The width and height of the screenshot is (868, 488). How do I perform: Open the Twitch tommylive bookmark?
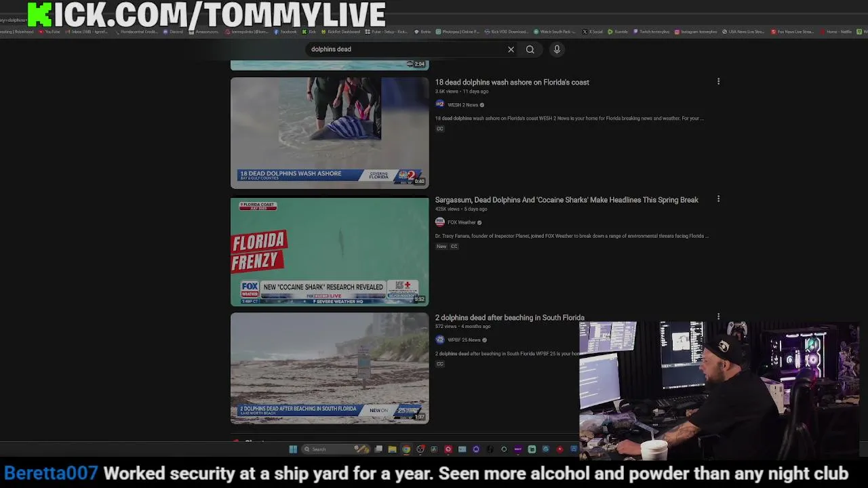(651, 32)
